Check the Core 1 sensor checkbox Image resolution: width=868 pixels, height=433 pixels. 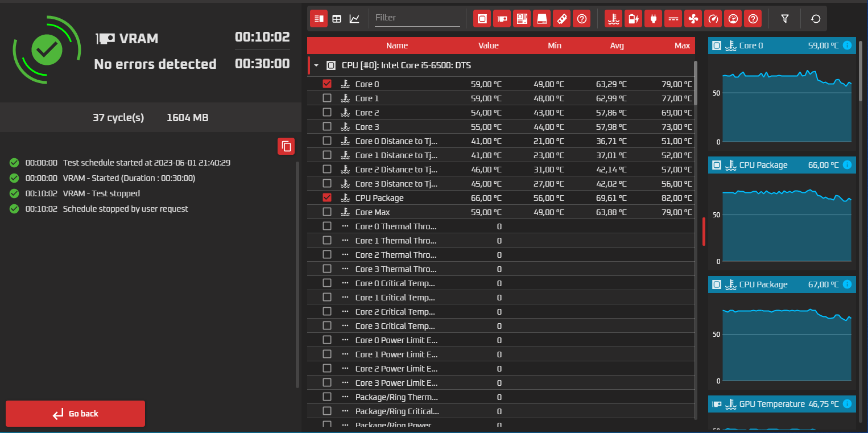click(327, 98)
